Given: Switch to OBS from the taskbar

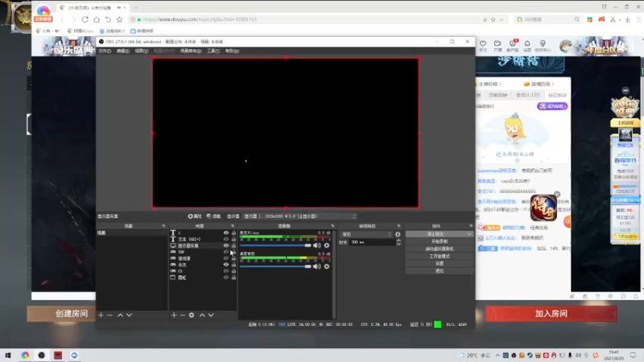Looking at the screenshot, I should tap(42, 355).
